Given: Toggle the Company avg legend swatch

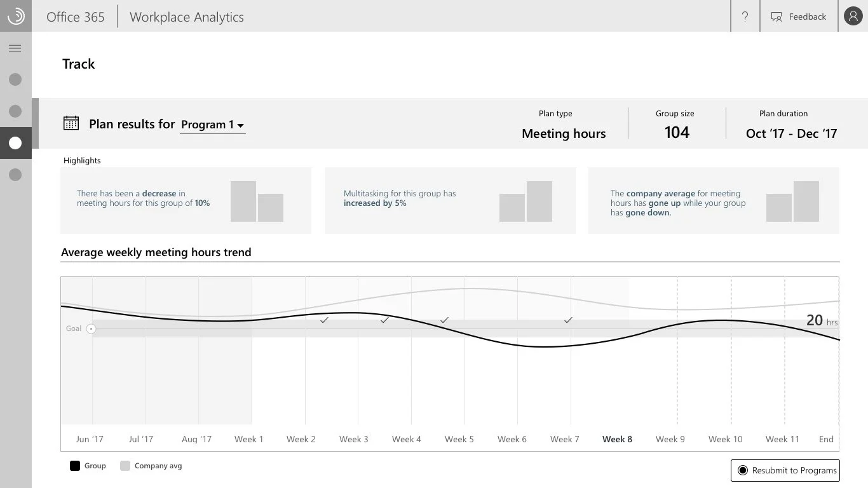Looking at the screenshot, I should [125, 465].
